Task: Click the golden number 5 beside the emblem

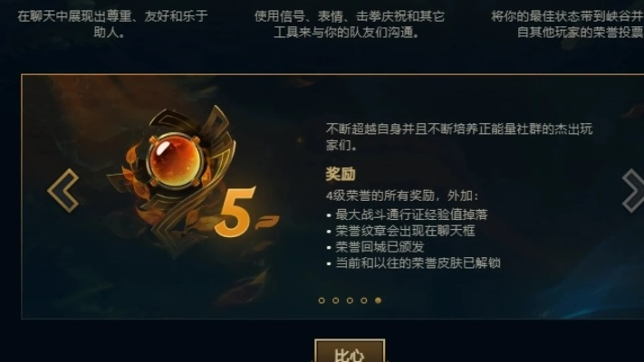Action: 235,212
